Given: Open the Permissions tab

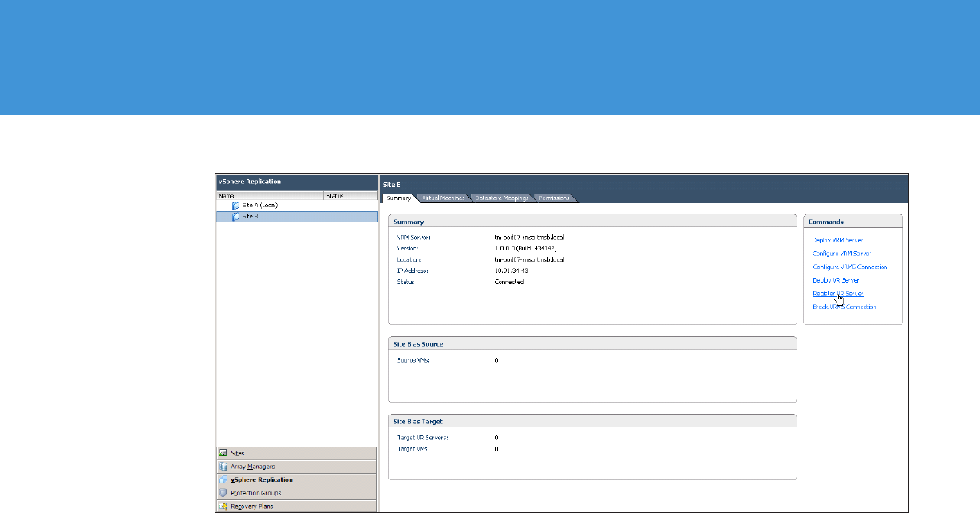Looking at the screenshot, I should click(x=554, y=198).
